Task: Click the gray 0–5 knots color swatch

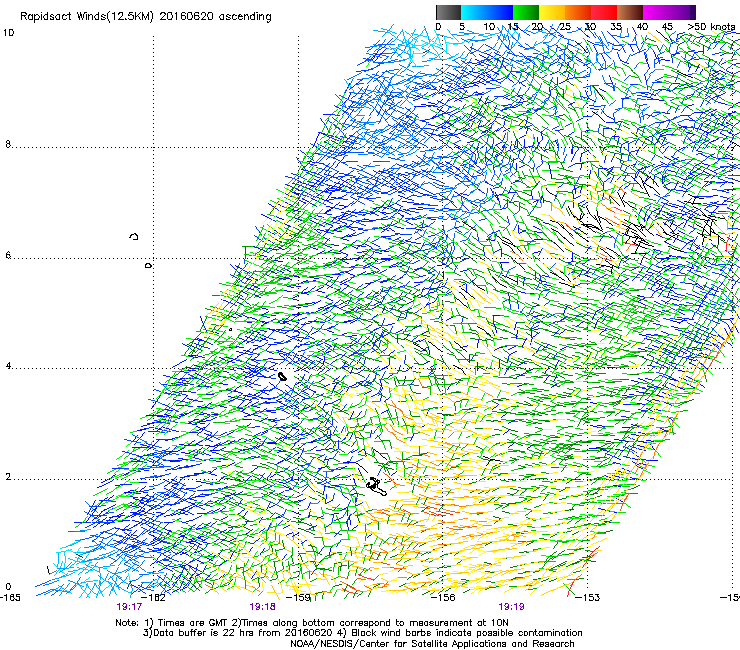Action: pos(448,12)
